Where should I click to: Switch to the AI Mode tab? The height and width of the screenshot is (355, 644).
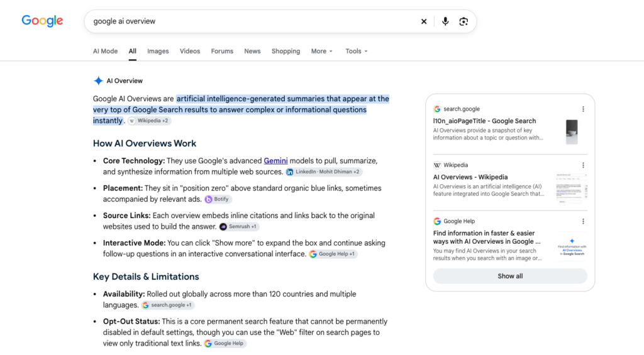(105, 52)
